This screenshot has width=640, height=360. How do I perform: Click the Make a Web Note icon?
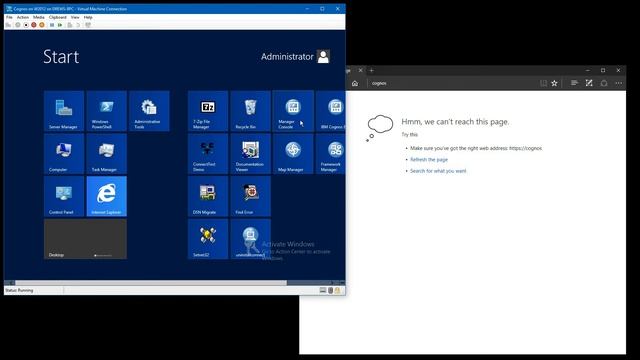tap(589, 83)
